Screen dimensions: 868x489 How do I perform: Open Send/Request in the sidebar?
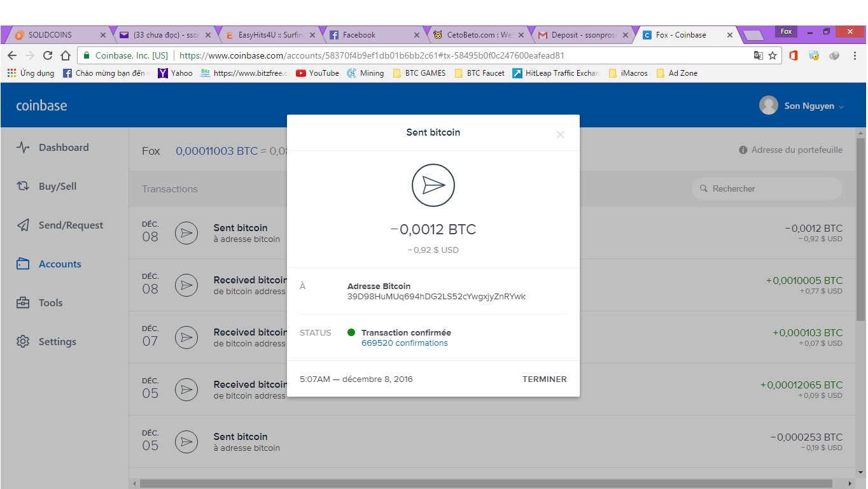pos(71,225)
